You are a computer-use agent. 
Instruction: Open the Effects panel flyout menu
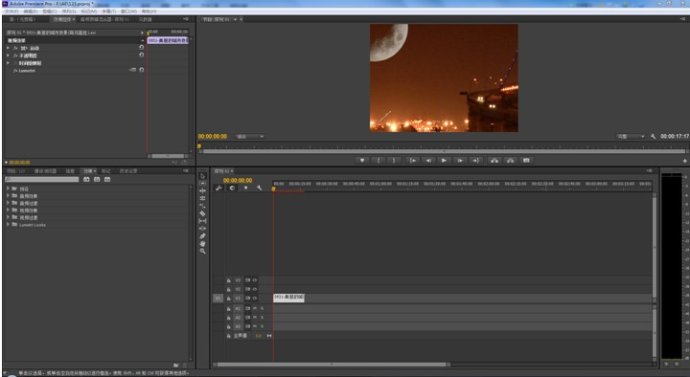click(186, 171)
